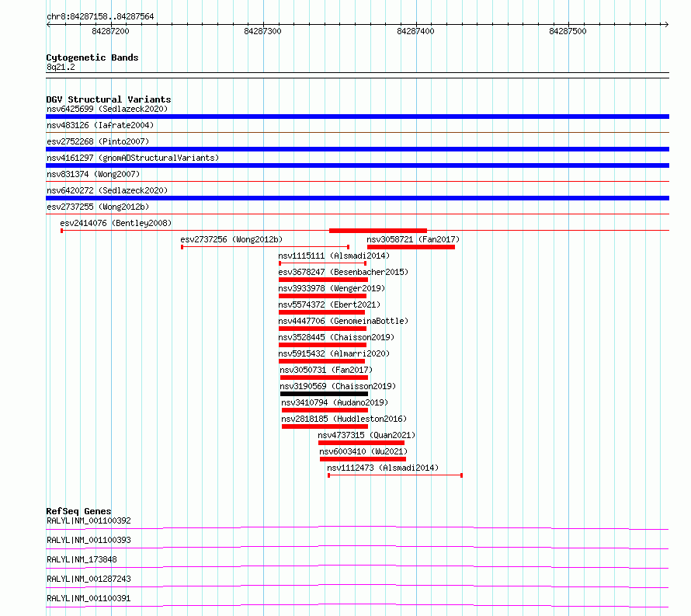Click the thin span line of esv2737256

coord(266,247)
